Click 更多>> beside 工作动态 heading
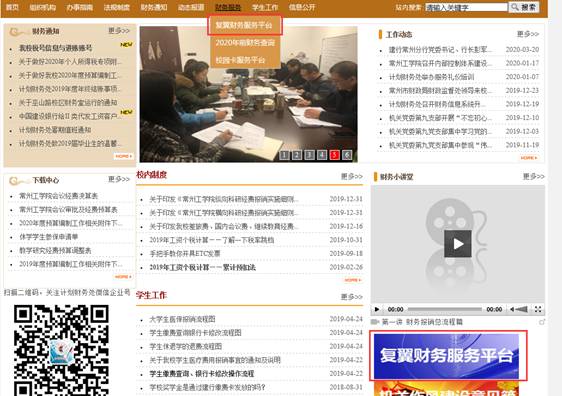The width and height of the screenshot is (562, 396). 528,34
